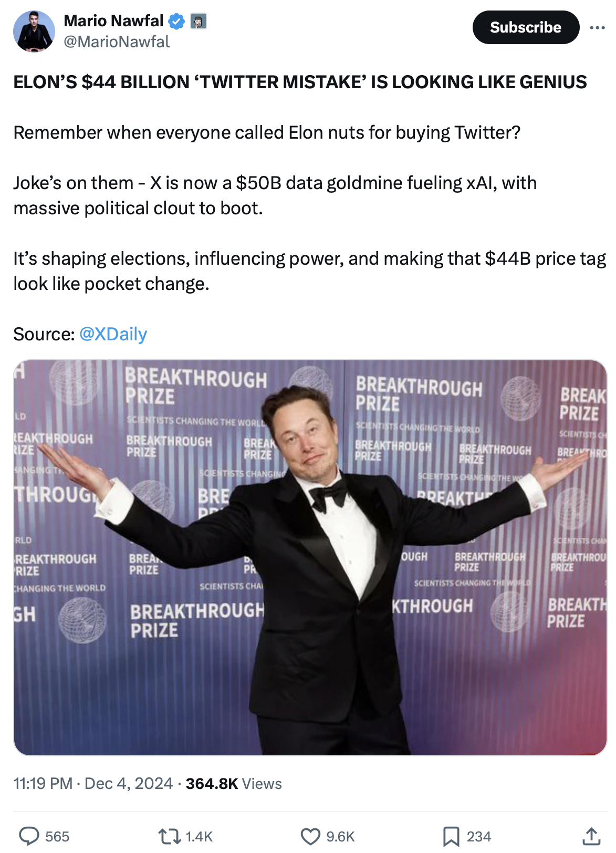Click the reply speech bubble icon

pyautogui.click(x=29, y=836)
